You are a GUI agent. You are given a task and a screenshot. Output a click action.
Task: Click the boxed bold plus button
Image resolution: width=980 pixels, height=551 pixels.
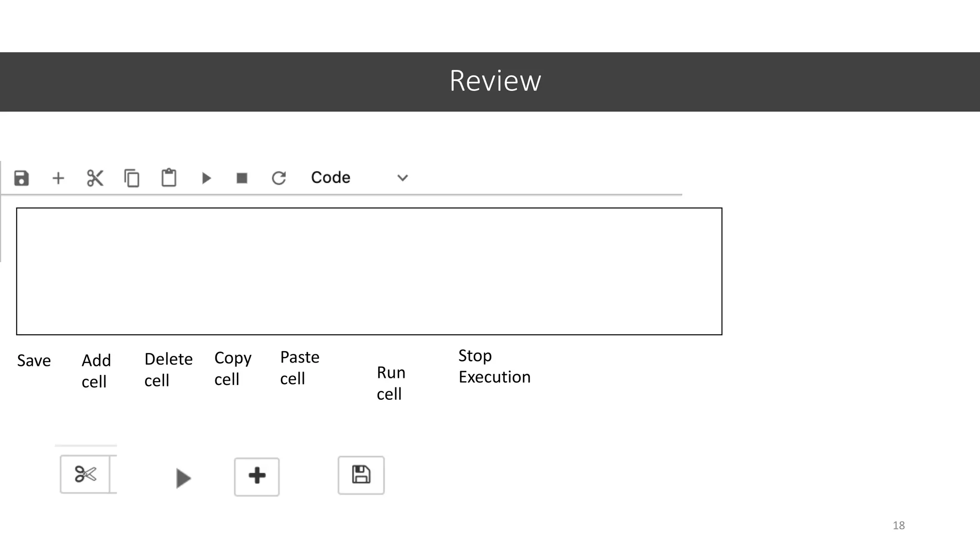click(x=256, y=476)
